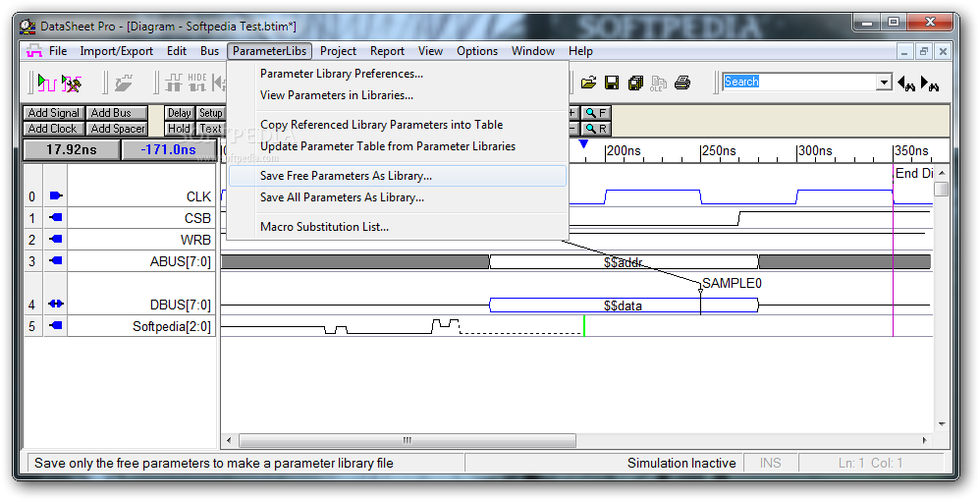980x501 pixels.
Task: Select the DBUS[7:0] signal name
Action: 180,306
